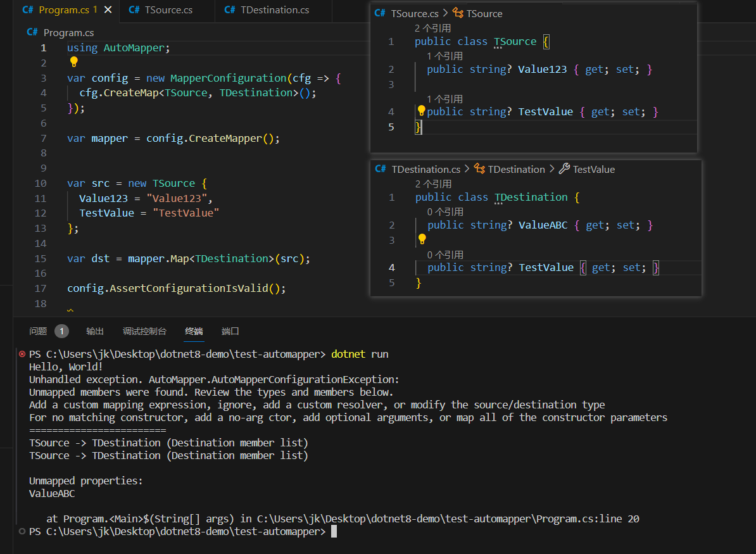756x554 pixels.
Task: Close the Program.cs tab
Action: pyautogui.click(x=108, y=9)
